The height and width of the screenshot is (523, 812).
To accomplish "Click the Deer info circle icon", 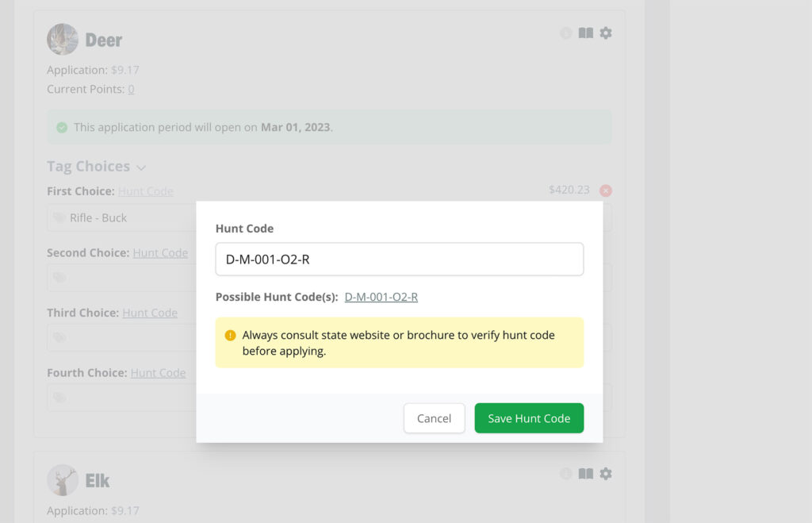I will tap(566, 33).
